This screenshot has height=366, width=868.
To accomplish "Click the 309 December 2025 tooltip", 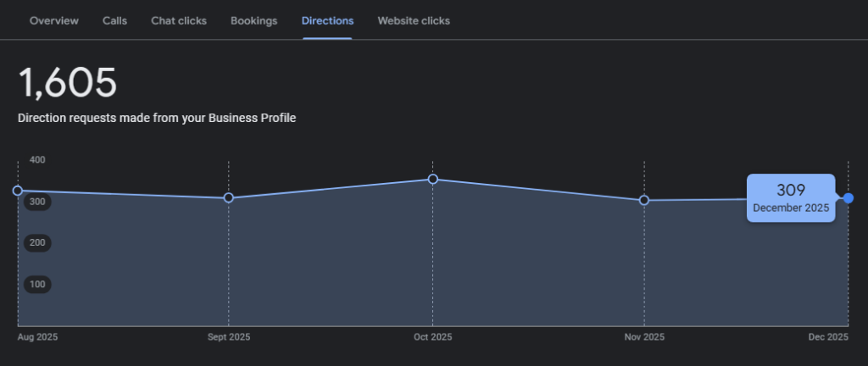I will tap(790, 198).
